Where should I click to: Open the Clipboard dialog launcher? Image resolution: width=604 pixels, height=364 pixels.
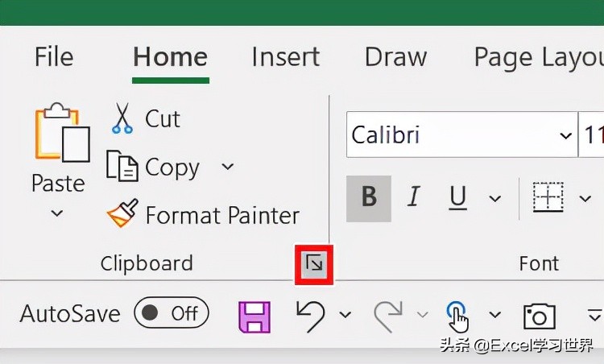tap(314, 263)
